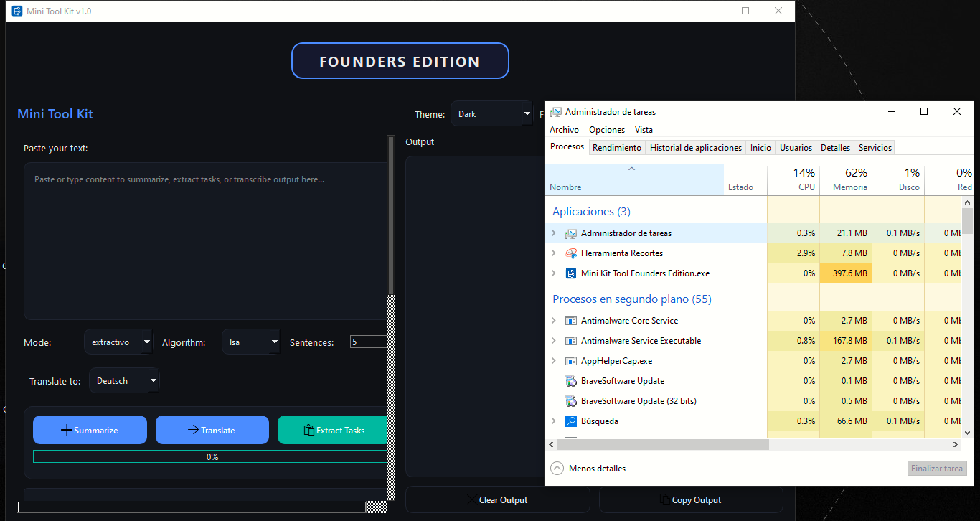The width and height of the screenshot is (980, 521).
Task: Expand the Búsqueda process row
Action: point(553,421)
